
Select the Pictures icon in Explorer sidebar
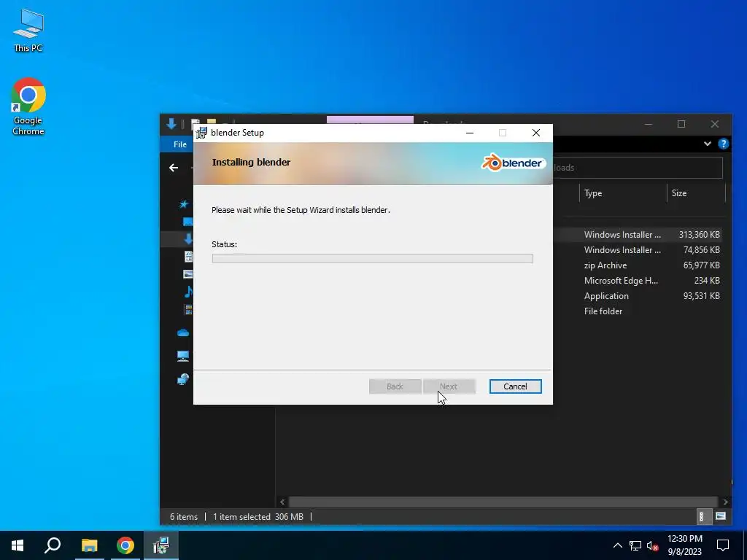188,274
